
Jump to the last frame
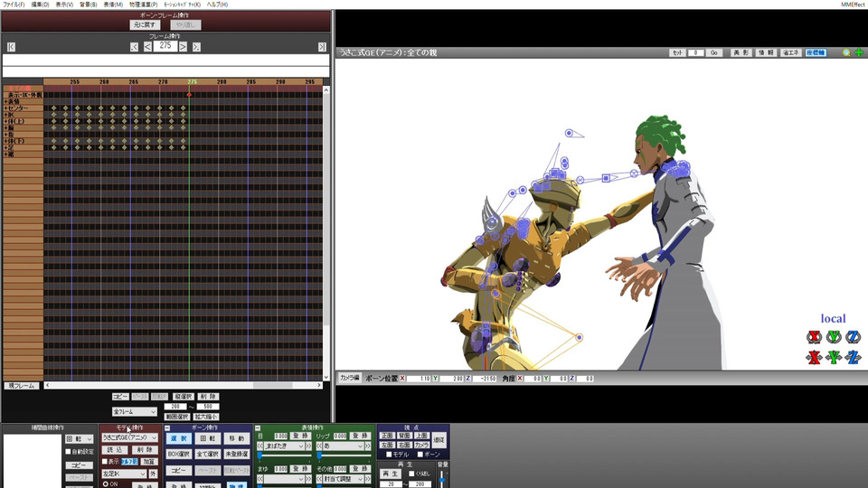coord(322,47)
